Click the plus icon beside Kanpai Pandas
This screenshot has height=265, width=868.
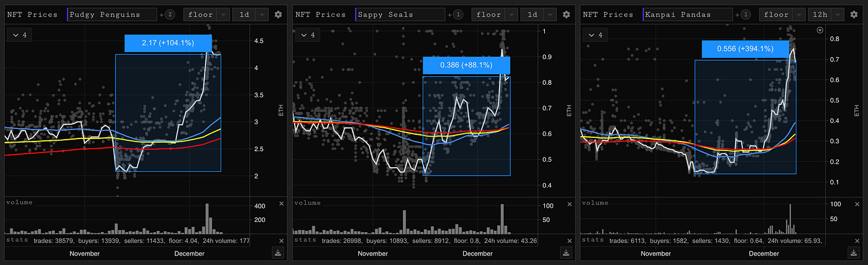(738, 14)
